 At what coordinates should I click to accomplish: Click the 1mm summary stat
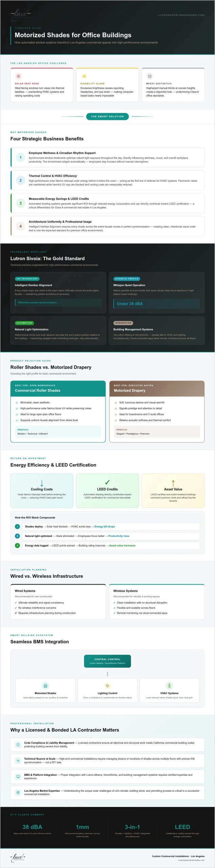pyautogui.click(x=82, y=827)
